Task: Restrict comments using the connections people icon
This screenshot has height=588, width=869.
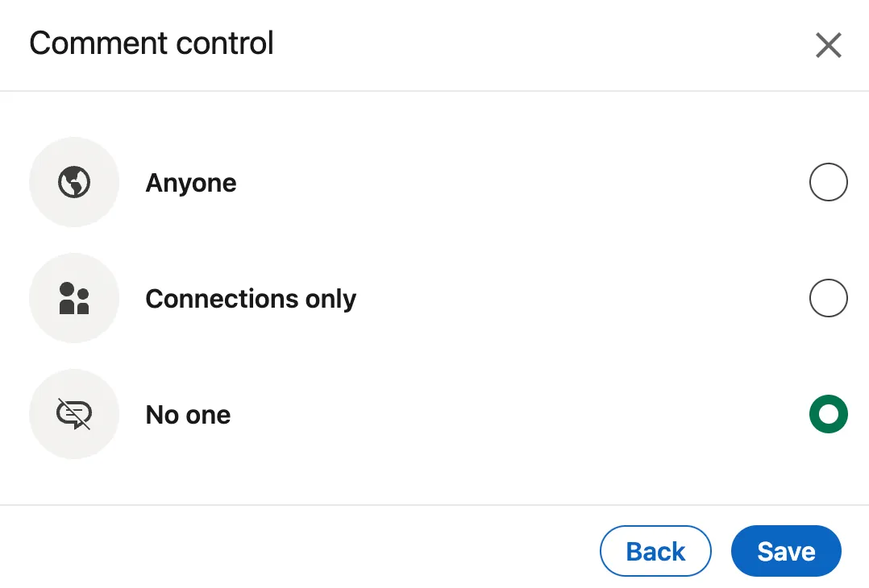Action: point(74,299)
